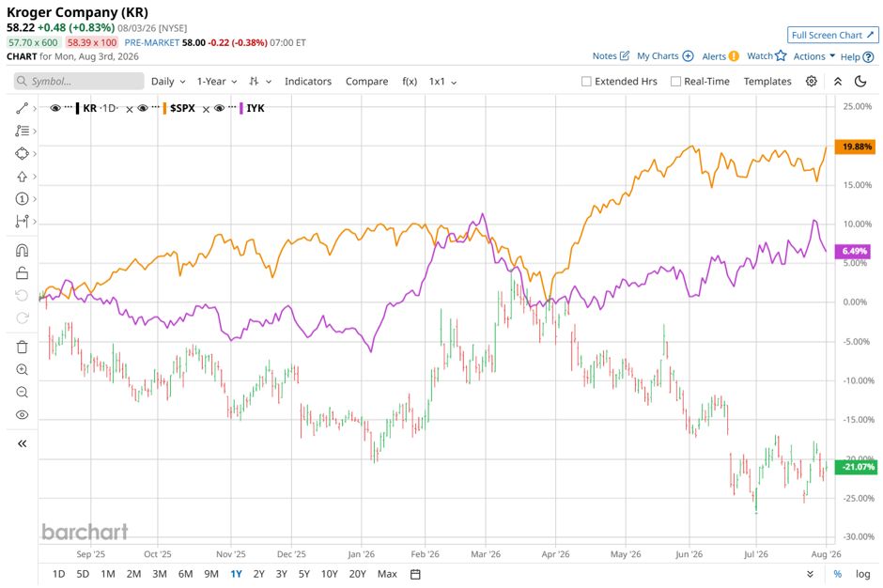
Task: Toggle percent scale
Action: tap(837, 574)
